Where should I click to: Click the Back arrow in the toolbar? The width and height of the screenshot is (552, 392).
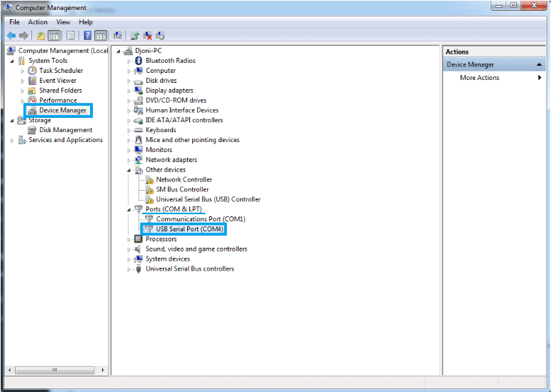tap(11, 35)
